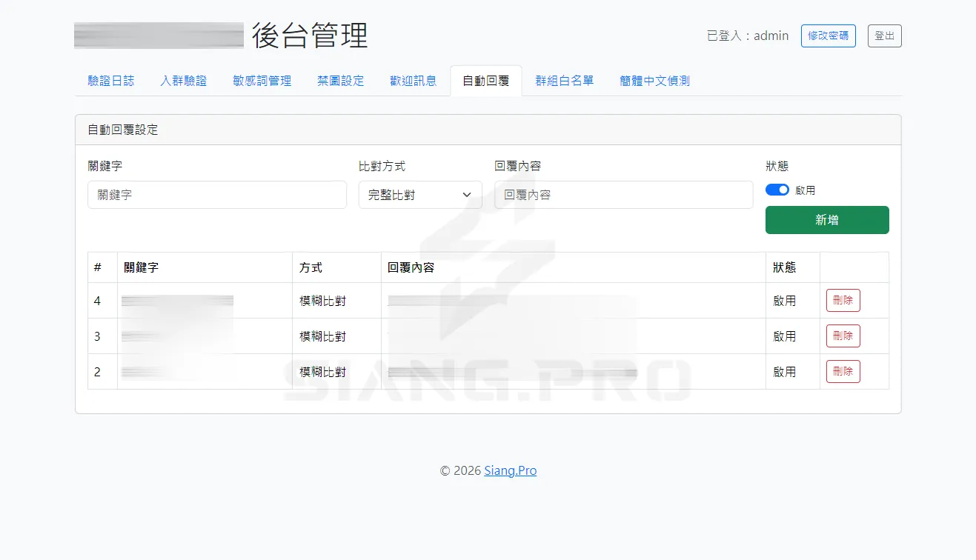Toggle the 啟用 status switch off

click(x=777, y=190)
